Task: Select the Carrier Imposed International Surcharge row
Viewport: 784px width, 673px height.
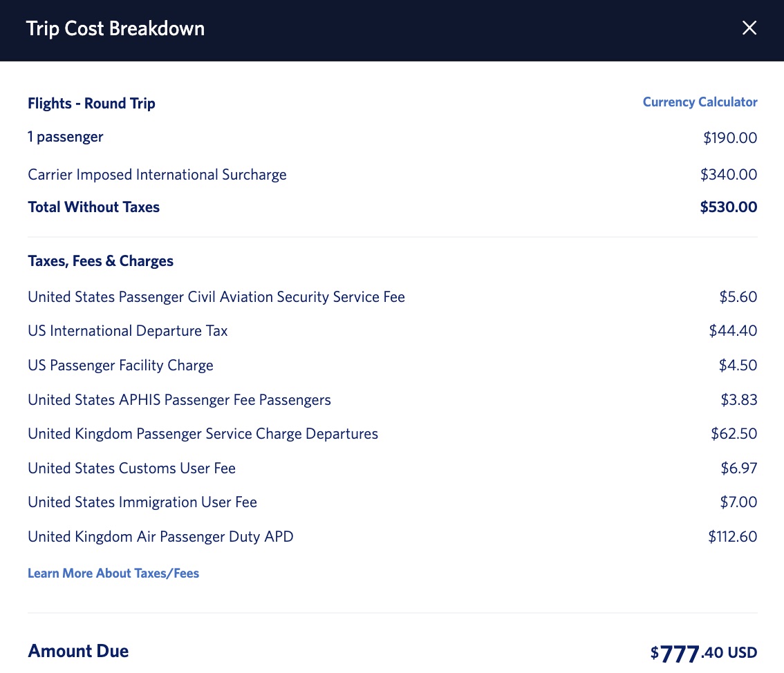Action: 157,174
